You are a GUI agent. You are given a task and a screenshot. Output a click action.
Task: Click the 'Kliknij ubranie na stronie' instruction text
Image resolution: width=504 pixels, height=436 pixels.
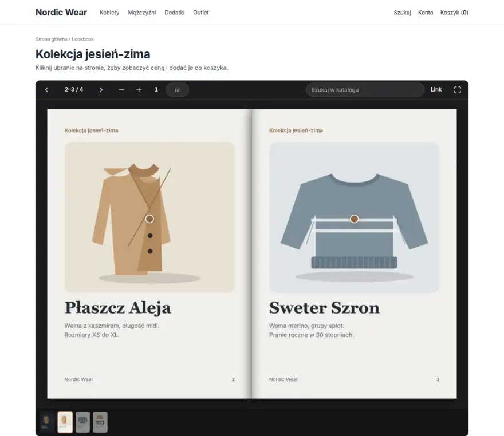pyautogui.click(x=132, y=68)
